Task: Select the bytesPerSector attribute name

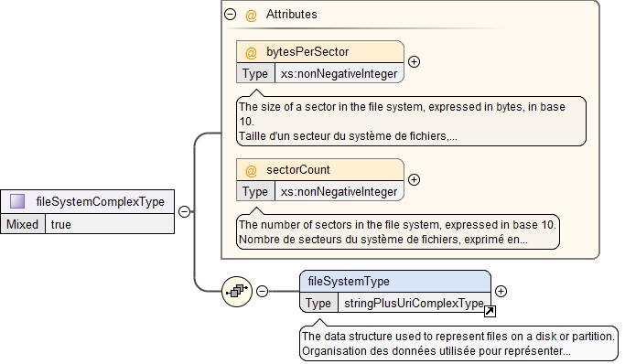Action: [307, 52]
